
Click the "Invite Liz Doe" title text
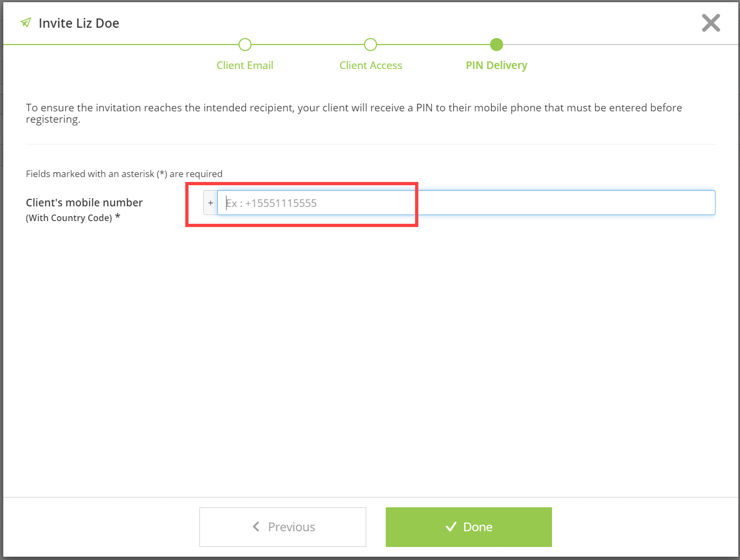[79, 23]
